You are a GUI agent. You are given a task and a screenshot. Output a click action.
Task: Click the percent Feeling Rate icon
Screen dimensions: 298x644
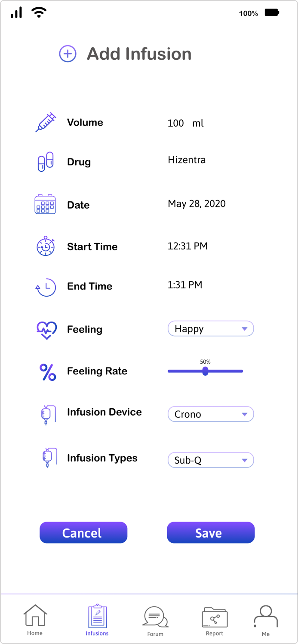[x=45, y=371]
